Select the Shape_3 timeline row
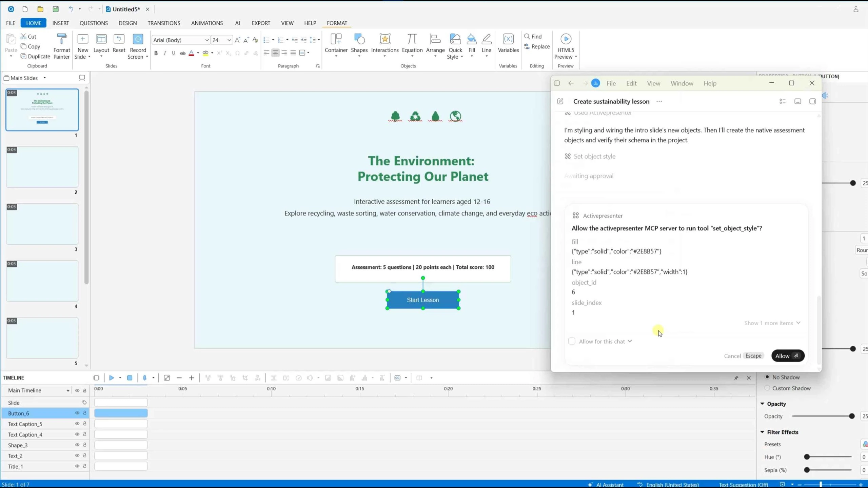The width and height of the screenshot is (868, 488). (45, 445)
